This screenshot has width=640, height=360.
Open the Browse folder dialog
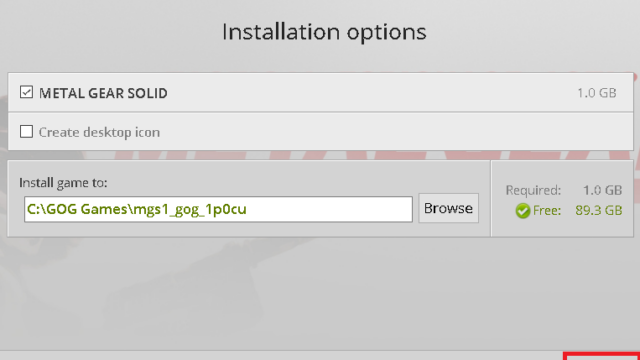448,209
